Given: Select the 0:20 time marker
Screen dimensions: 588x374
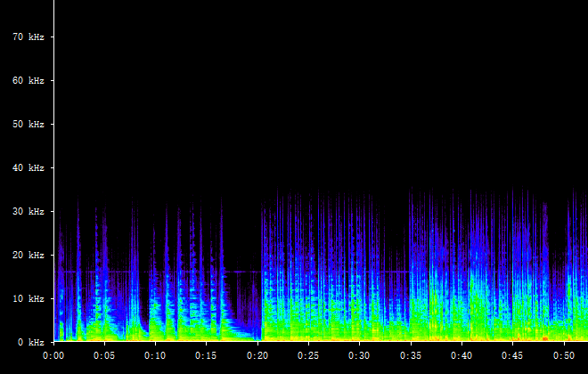Looking at the screenshot, I should 257,355.
